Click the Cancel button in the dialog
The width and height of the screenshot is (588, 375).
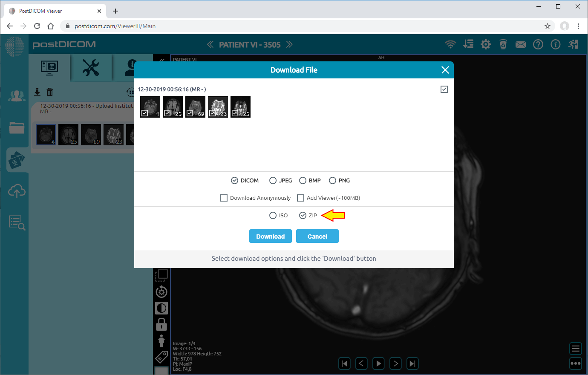pos(317,236)
